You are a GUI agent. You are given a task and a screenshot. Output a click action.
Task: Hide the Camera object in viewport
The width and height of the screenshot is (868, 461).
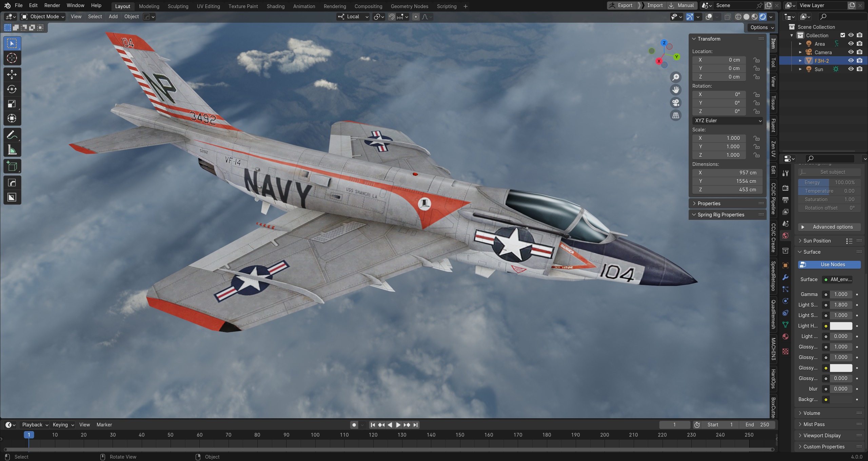851,52
